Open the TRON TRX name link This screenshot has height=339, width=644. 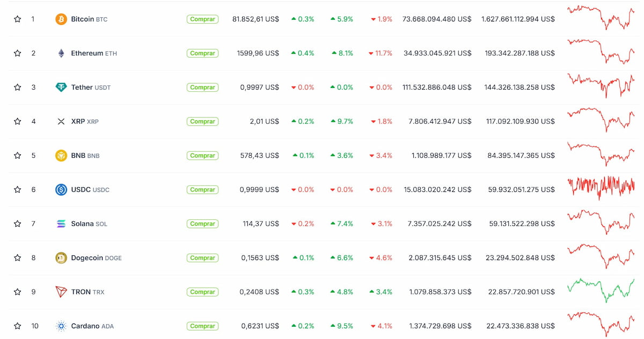click(88, 292)
